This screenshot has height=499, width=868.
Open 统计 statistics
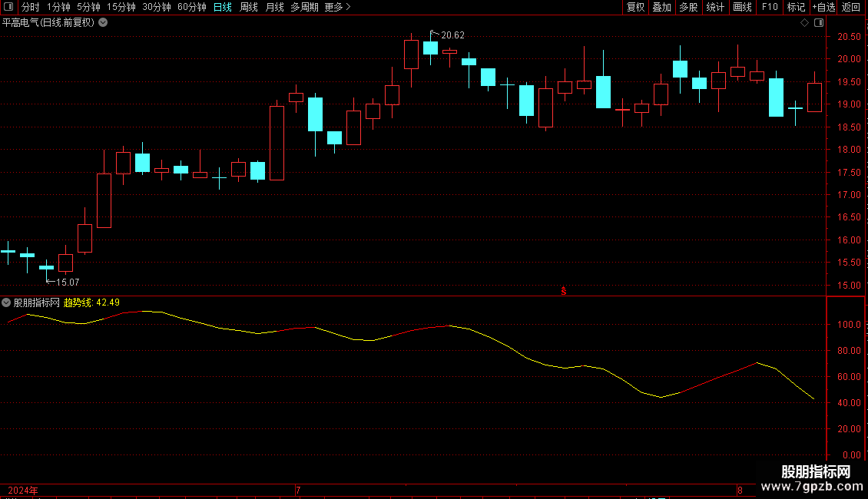pyautogui.click(x=715, y=7)
